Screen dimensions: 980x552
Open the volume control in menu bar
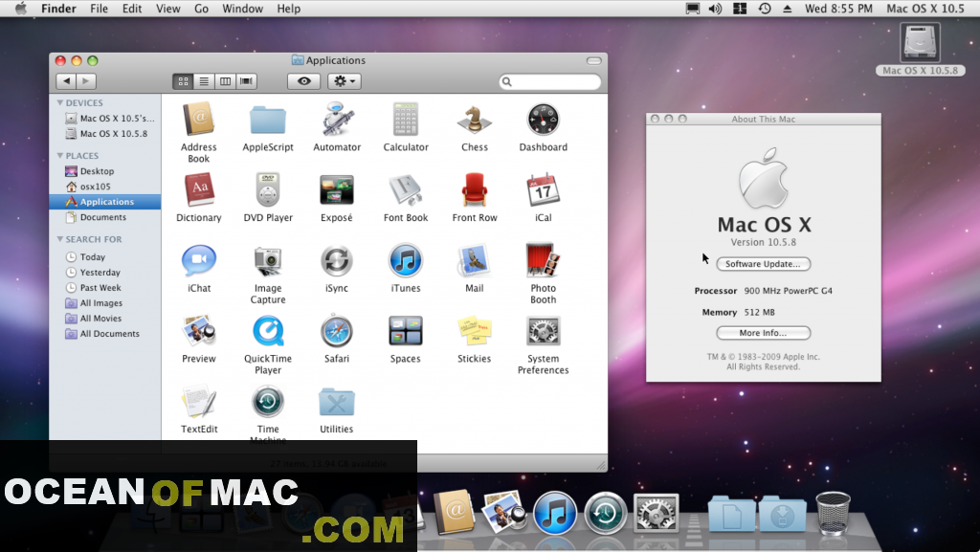pyautogui.click(x=715, y=8)
